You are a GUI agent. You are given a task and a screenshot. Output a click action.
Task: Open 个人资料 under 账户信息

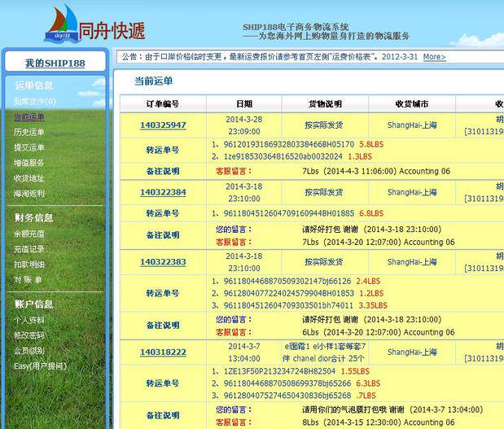coord(29,320)
